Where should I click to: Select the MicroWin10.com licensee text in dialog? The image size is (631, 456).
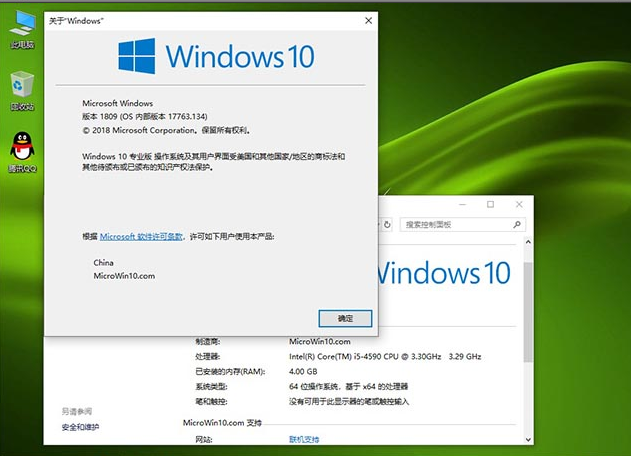[124, 276]
